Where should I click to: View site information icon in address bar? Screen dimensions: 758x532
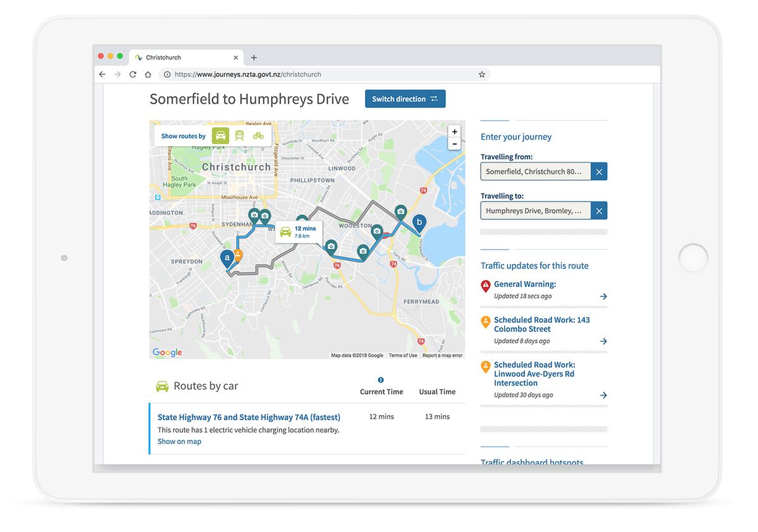coord(167,74)
